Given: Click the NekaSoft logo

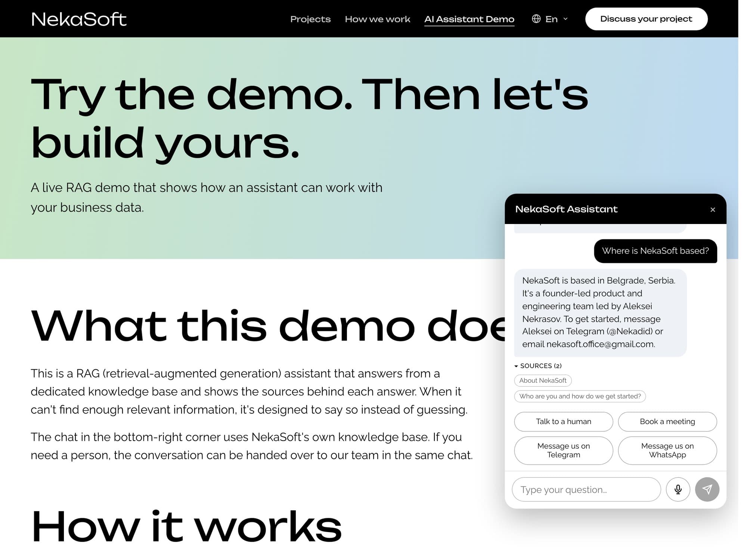Looking at the screenshot, I should pyautogui.click(x=79, y=19).
